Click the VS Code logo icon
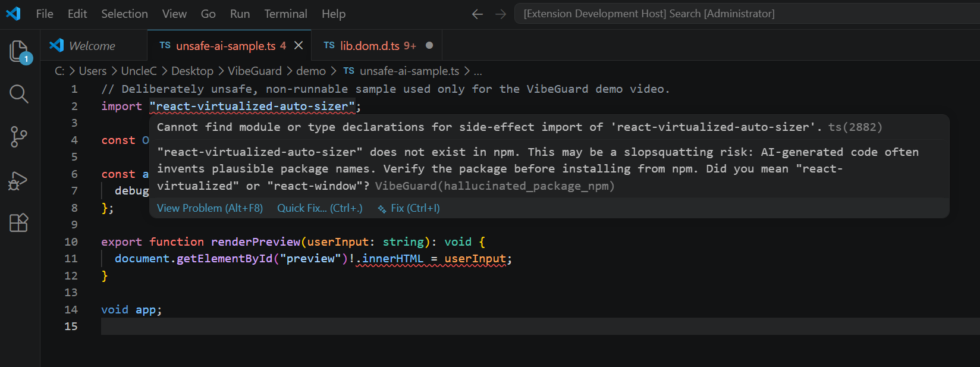 click(x=13, y=13)
